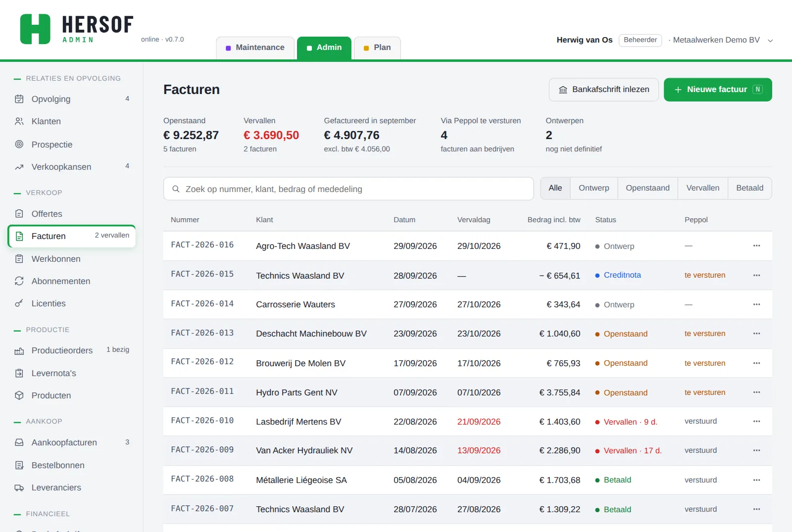Open row actions for FACT-2026-016

pos(756,246)
